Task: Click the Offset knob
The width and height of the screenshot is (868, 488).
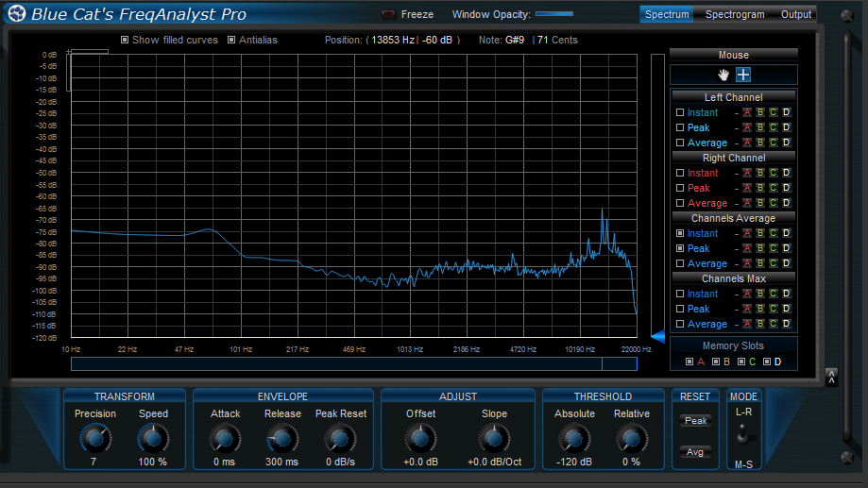Action: [x=420, y=439]
